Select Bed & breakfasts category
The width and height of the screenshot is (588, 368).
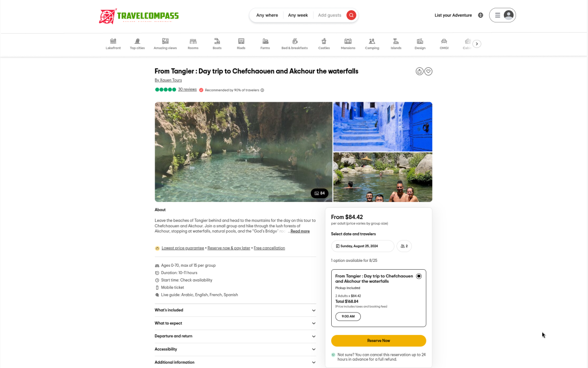295,44
